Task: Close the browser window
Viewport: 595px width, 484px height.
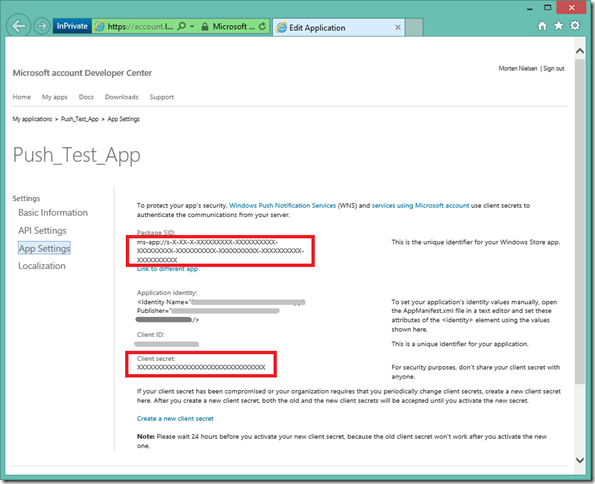Action: [x=571, y=7]
